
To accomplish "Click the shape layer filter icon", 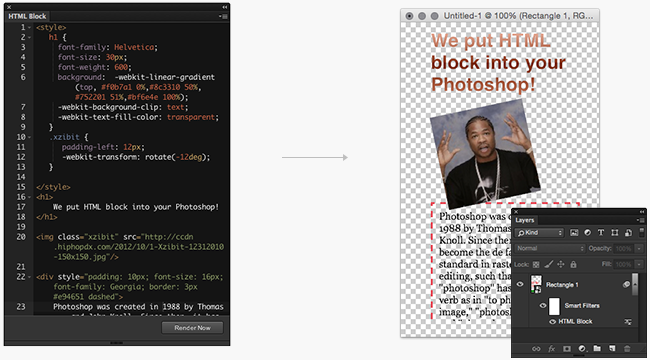I will tap(614, 233).
